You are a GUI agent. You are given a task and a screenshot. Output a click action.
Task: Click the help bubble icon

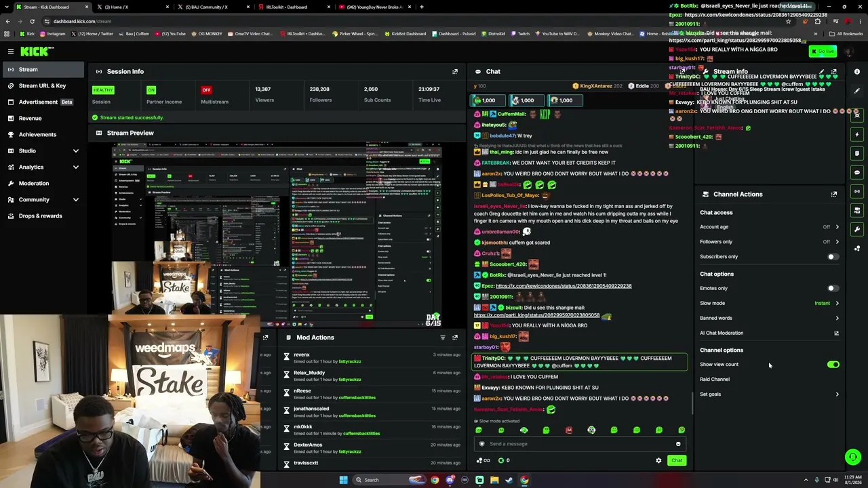(853, 457)
